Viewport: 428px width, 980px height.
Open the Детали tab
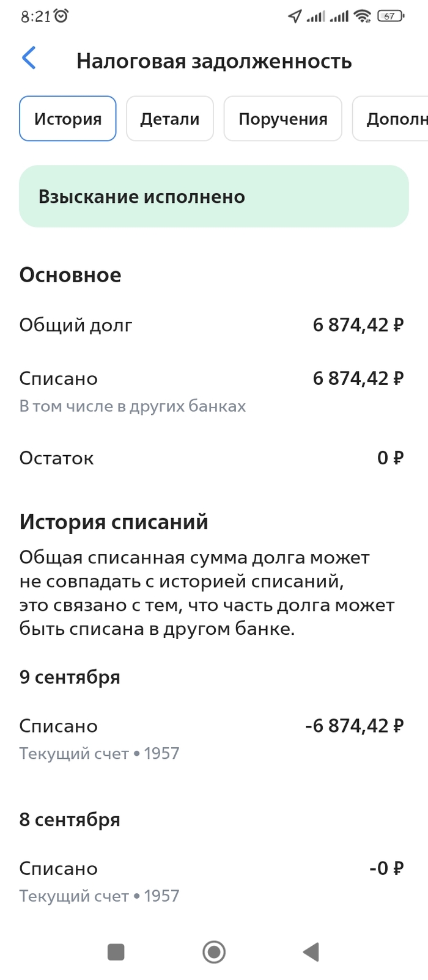pos(170,119)
